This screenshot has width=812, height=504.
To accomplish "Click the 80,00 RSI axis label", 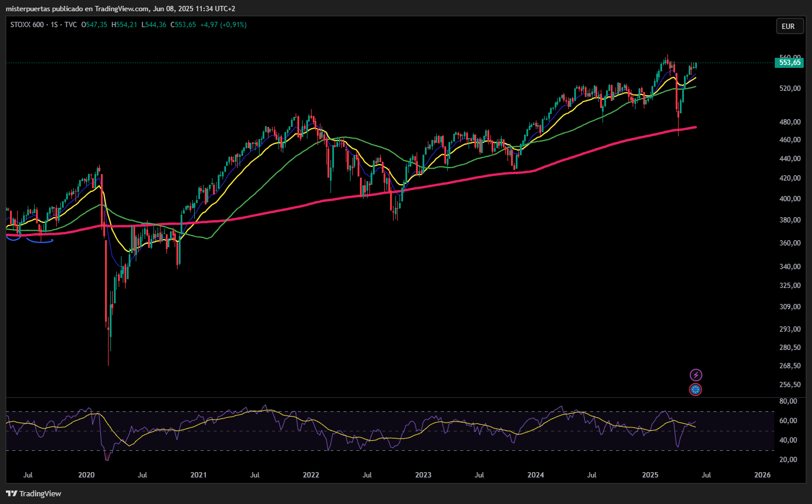I will click(788, 401).
